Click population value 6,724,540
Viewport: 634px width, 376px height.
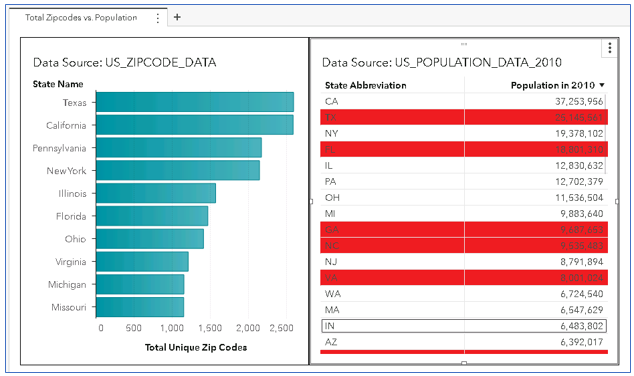(x=581, y=294)
